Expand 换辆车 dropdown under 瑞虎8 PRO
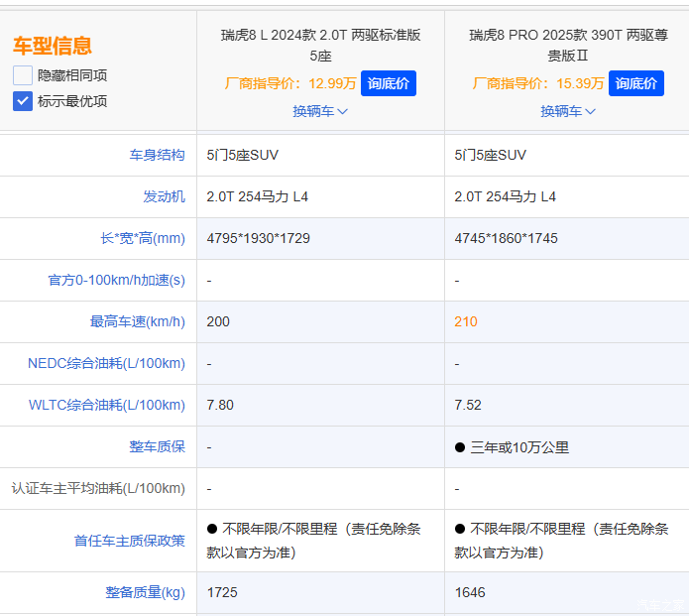Screen dimensions: 689x616 (568, 111)
